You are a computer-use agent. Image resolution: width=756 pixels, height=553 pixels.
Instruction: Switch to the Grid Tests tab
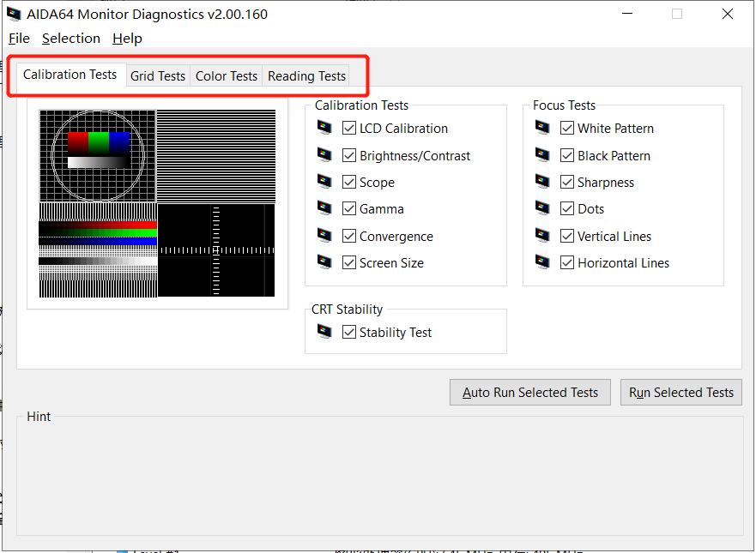pos(158,76)
